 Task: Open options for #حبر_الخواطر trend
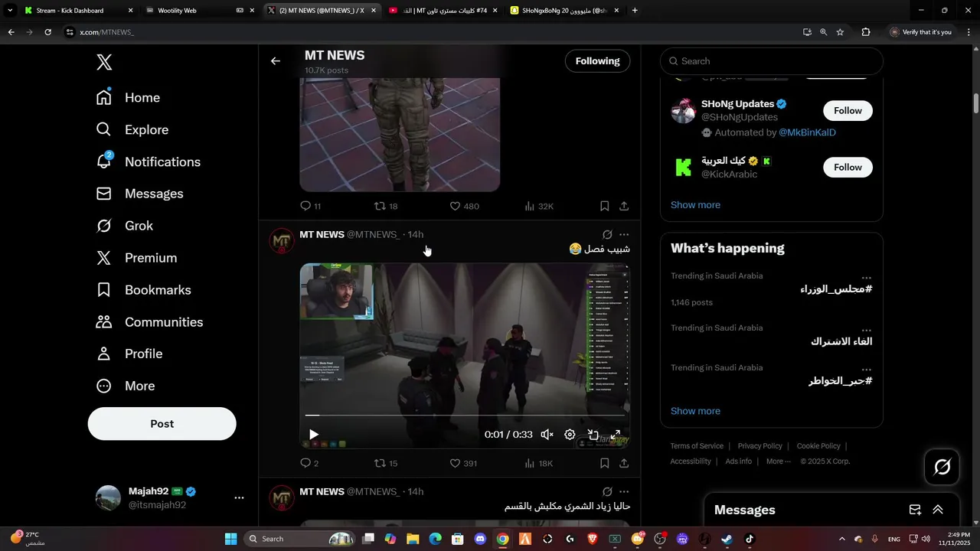coord(866,369)
